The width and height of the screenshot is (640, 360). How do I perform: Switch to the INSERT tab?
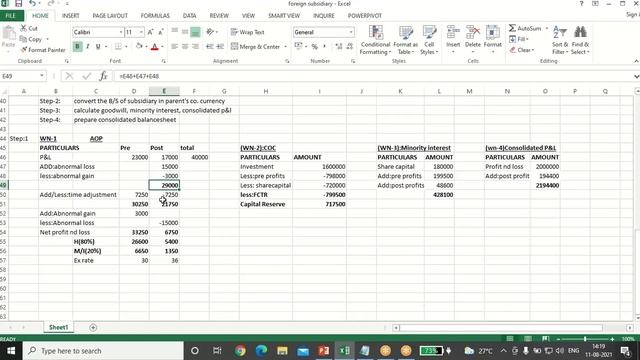pos(71,16)
